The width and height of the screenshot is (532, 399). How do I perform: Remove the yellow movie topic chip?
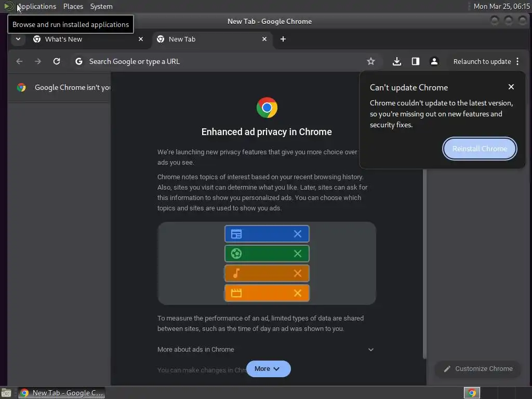[x=298, y=293]
